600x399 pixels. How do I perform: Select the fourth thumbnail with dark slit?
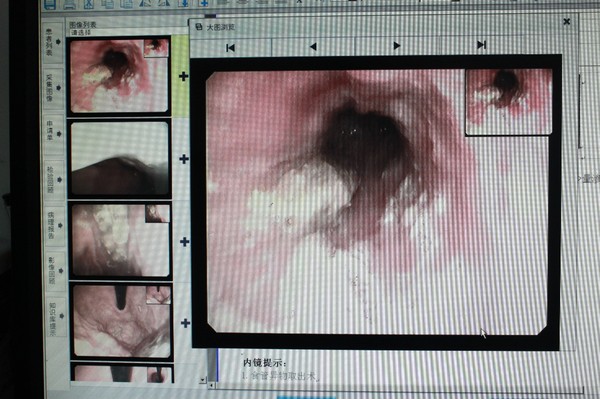(x=121, y=321)
